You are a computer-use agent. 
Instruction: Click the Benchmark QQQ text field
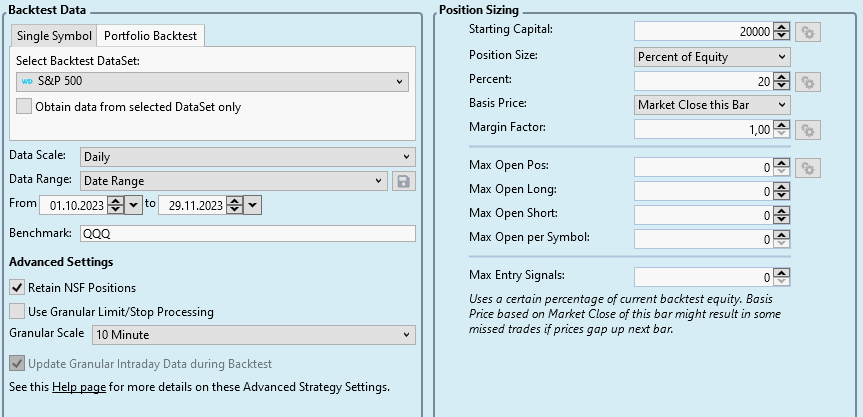tap(247, 234)
